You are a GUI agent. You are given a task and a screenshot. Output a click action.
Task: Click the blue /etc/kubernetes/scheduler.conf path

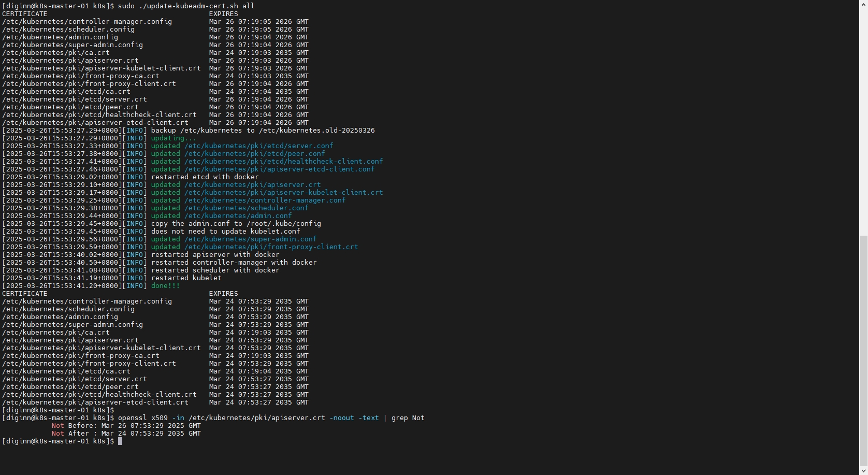point(246,208)
